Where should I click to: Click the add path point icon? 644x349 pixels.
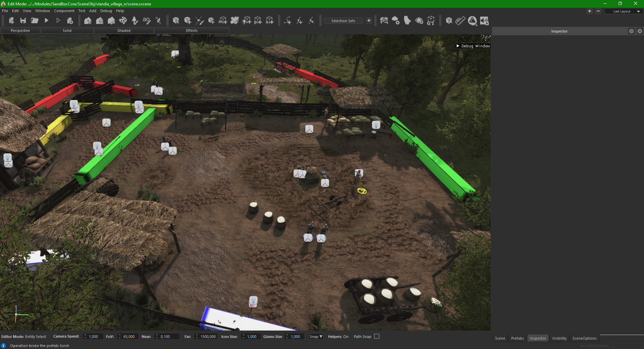pyautogui.click(x=300, y=21)
